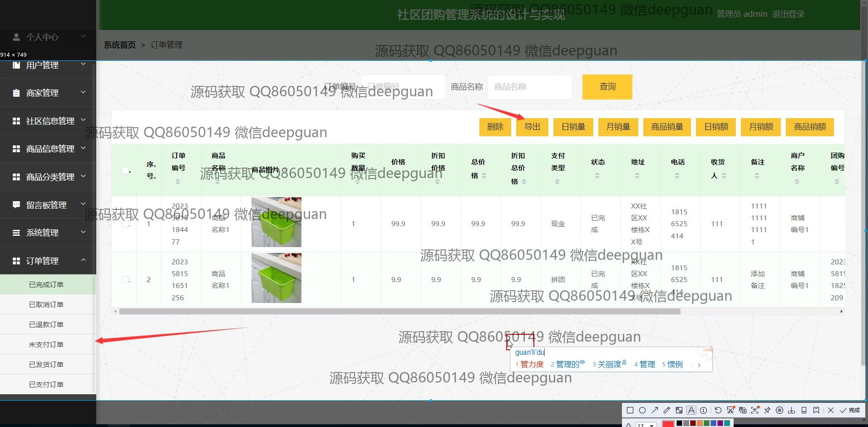Image resolution: width=868 pixels, height=427 pixels.
Task: Expand the 用户管理 sidebar menu
Action: point(48,65)
